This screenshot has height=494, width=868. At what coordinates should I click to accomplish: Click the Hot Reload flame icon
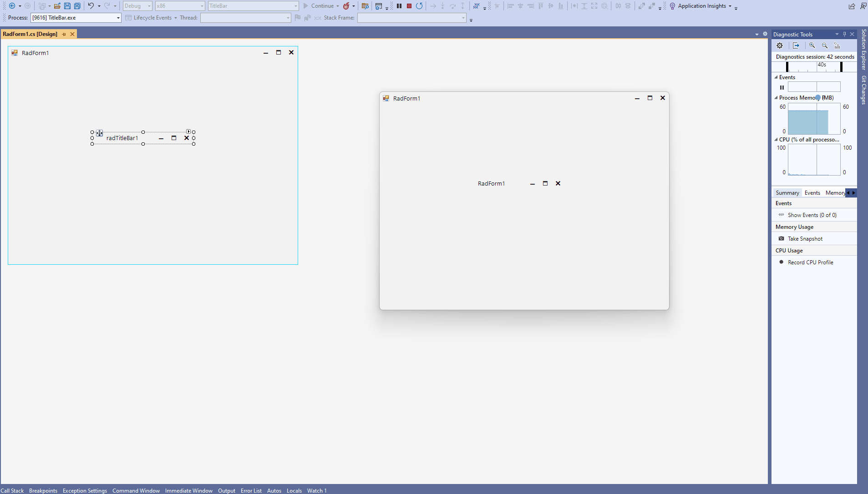[346, 6]
